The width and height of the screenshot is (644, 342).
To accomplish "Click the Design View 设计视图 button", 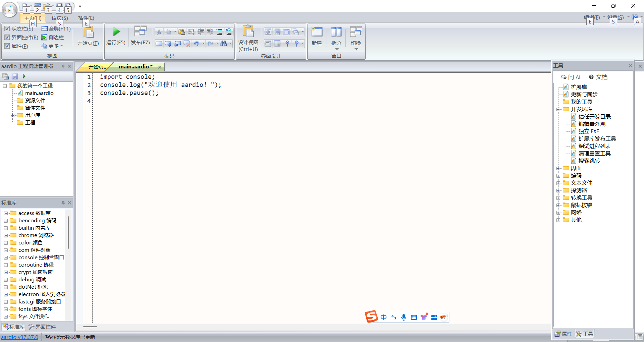I will [248, 38].
